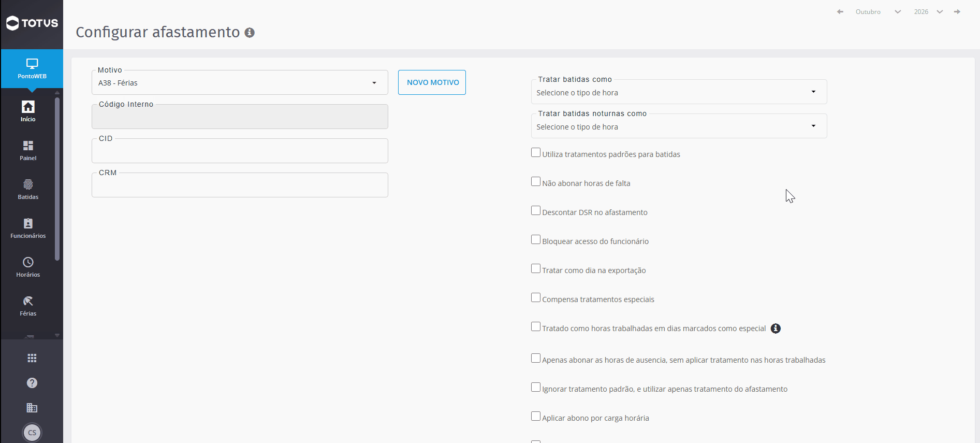Open the CS user avatar
The height and width of the screenshot is (443, 980).
[x=32, y=433]
